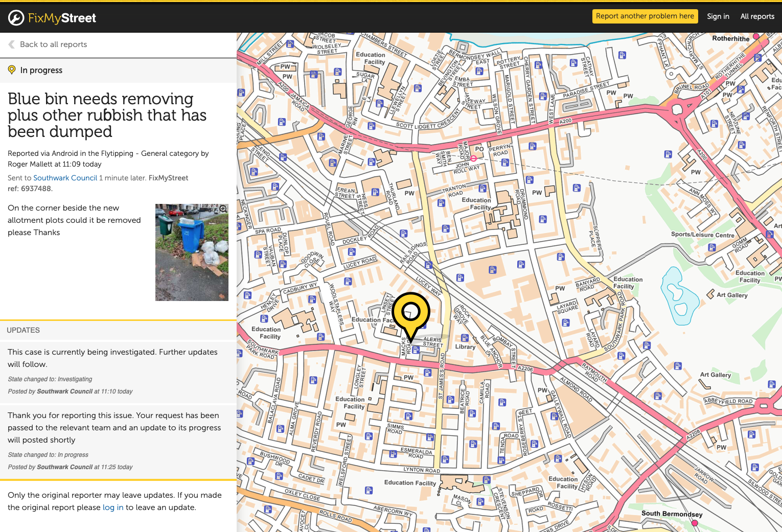Click the back chevron beside Back to all reports
This screenshot has width=782, height=532.
pos(11,44)
